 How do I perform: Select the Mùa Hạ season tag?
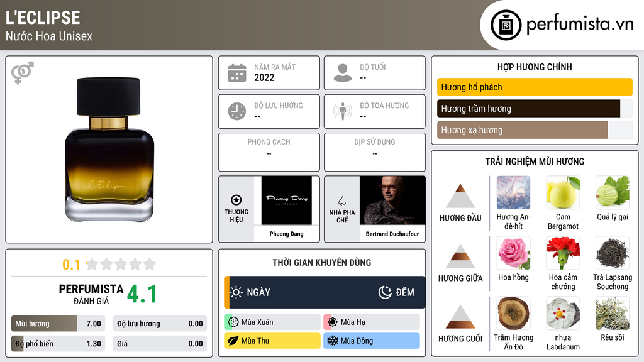372,322
